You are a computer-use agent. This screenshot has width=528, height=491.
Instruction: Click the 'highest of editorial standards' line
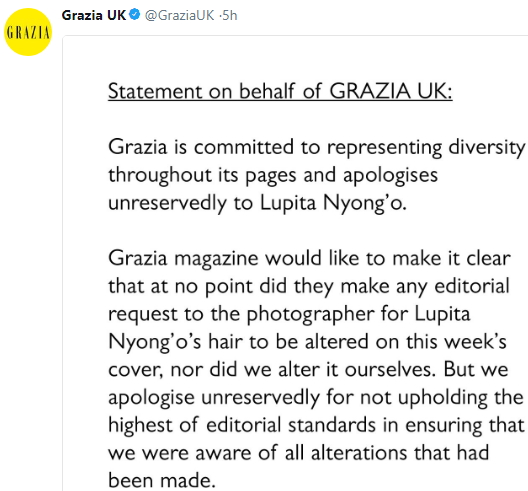point(316,425)
